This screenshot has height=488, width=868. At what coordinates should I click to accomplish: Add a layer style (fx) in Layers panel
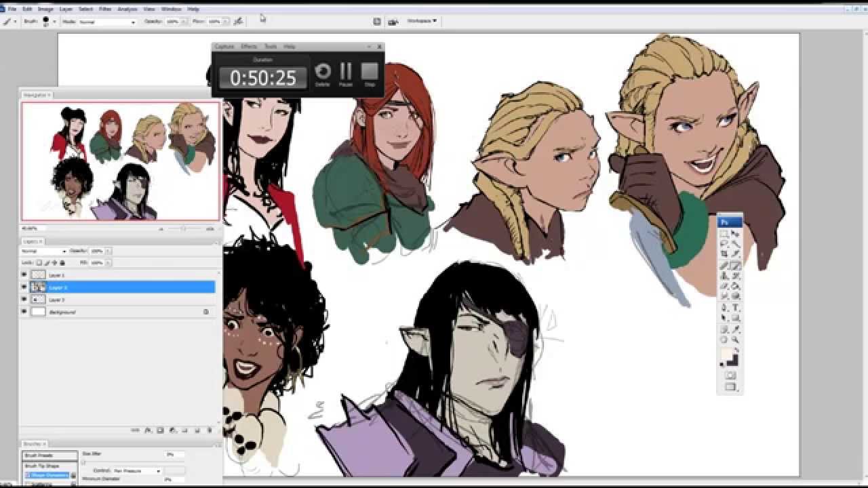[148, 430]
